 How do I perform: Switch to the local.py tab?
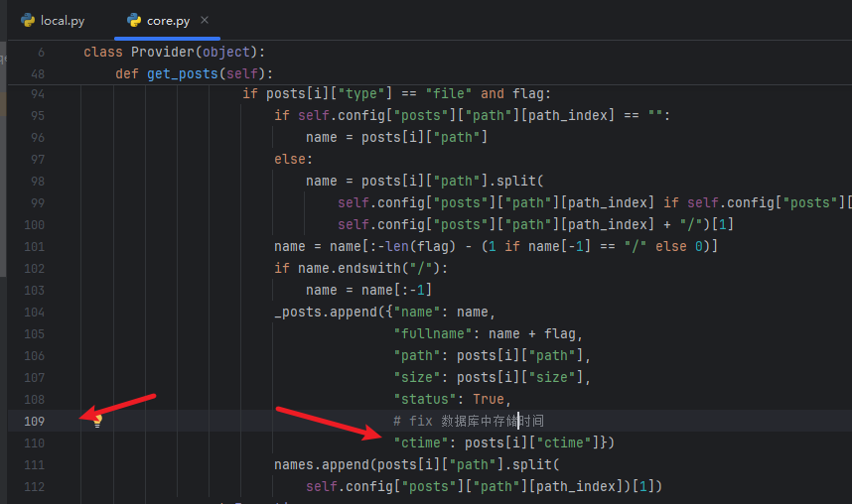61,20
